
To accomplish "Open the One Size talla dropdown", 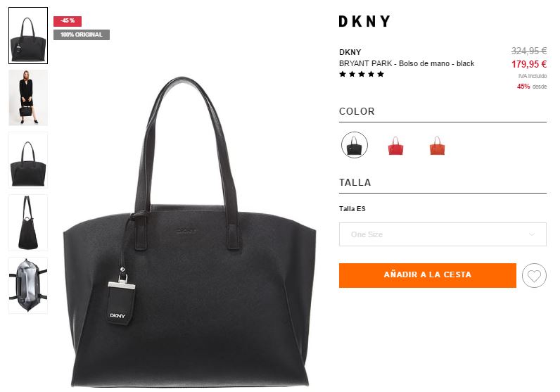I will (x=443, y=234).
